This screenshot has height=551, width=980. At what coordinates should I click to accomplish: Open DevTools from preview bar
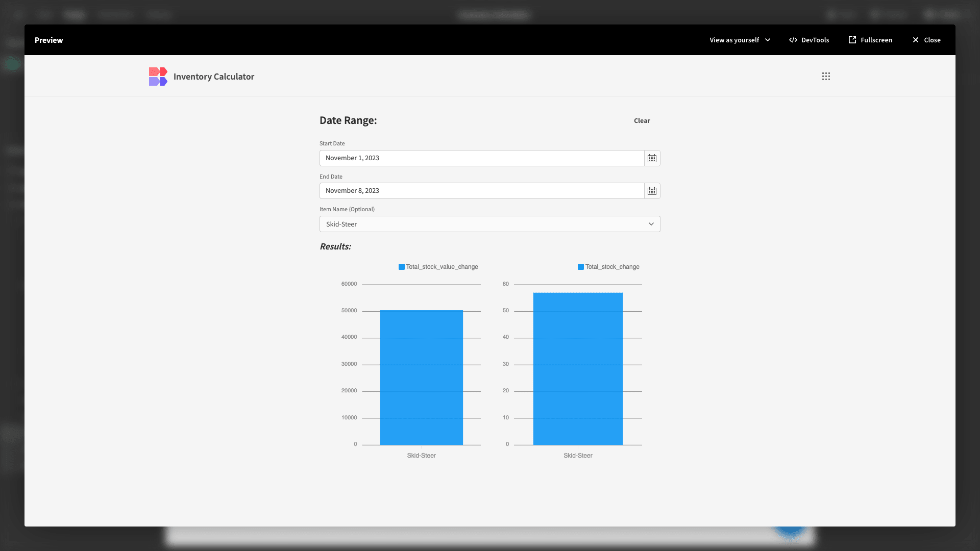click(809, 40)
